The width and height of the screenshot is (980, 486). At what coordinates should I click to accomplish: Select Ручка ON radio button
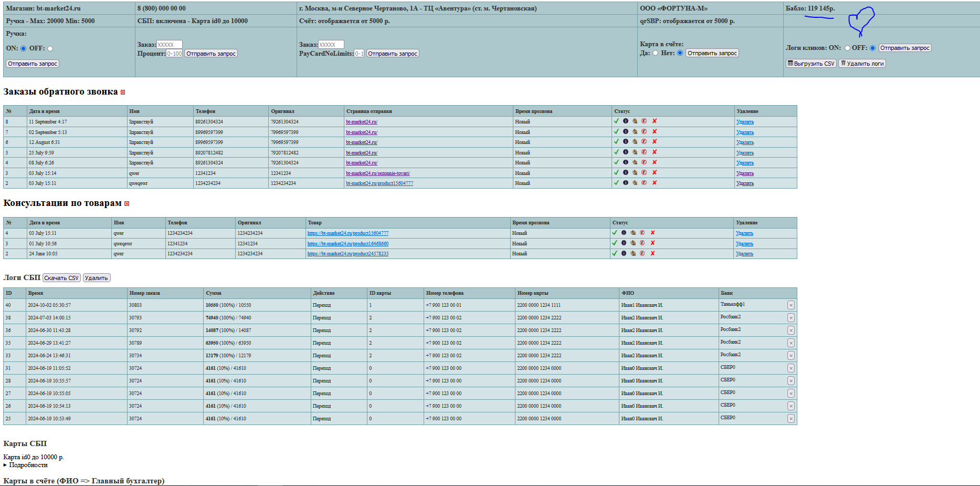pos(24,49)
